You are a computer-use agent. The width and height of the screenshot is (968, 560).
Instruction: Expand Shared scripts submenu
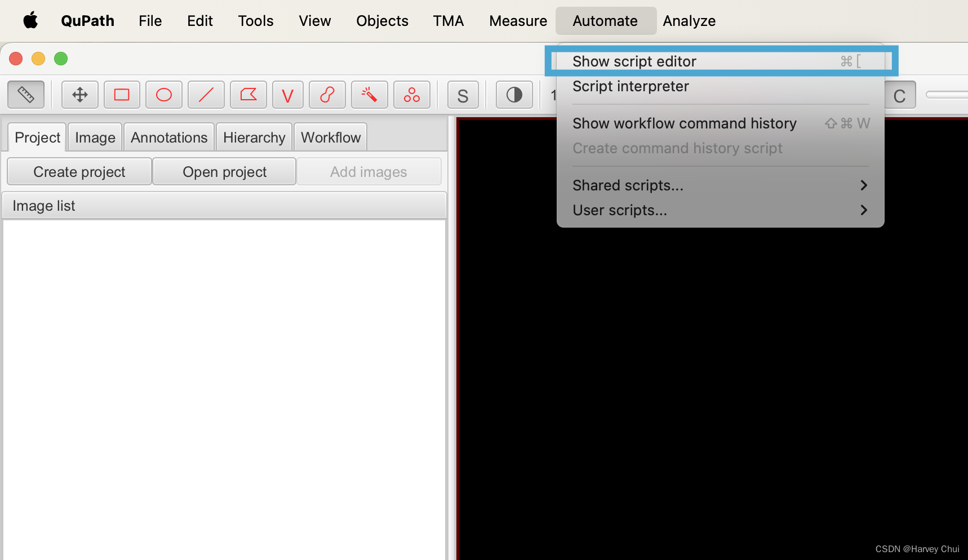click(x=721, y=185)
